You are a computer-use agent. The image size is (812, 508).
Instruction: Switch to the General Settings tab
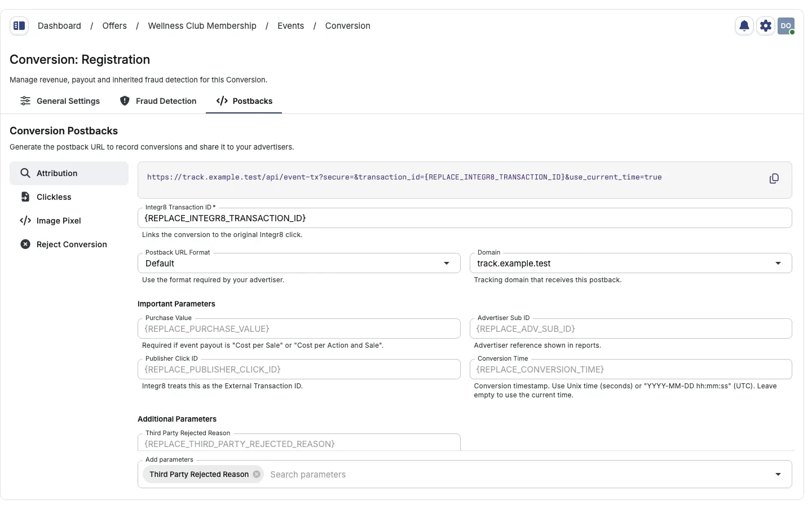60,101
